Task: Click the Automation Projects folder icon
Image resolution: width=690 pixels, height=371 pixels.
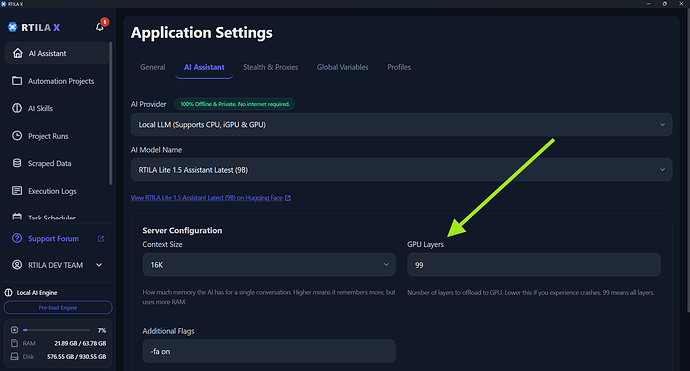Action: pyautogui.click(x=17, y=81)
